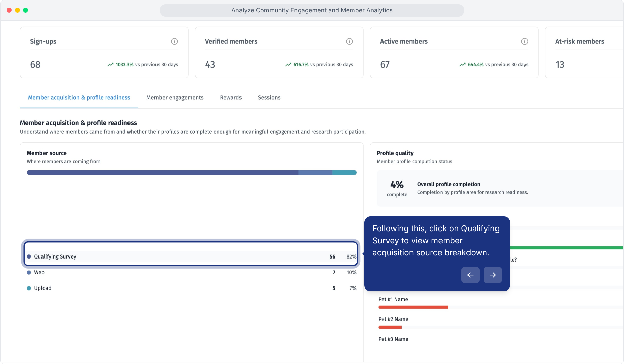The image size is (624, 364).
Task: Click the Active members info icon
Action: 524,41
